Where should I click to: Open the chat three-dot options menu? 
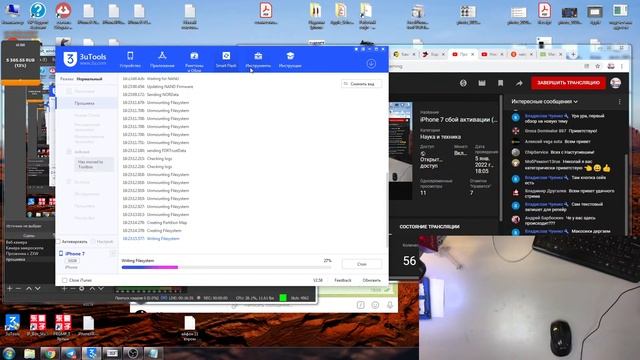tap(619, 102)
